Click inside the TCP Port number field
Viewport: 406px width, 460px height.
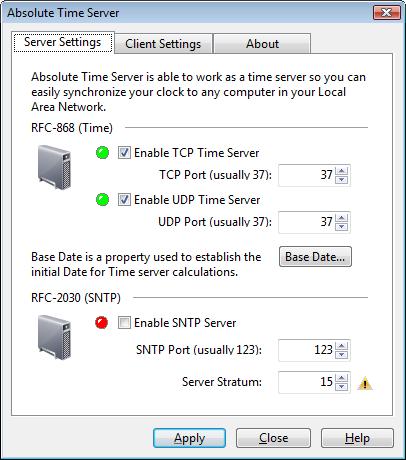pyautogui.click(x=307, y=175)
